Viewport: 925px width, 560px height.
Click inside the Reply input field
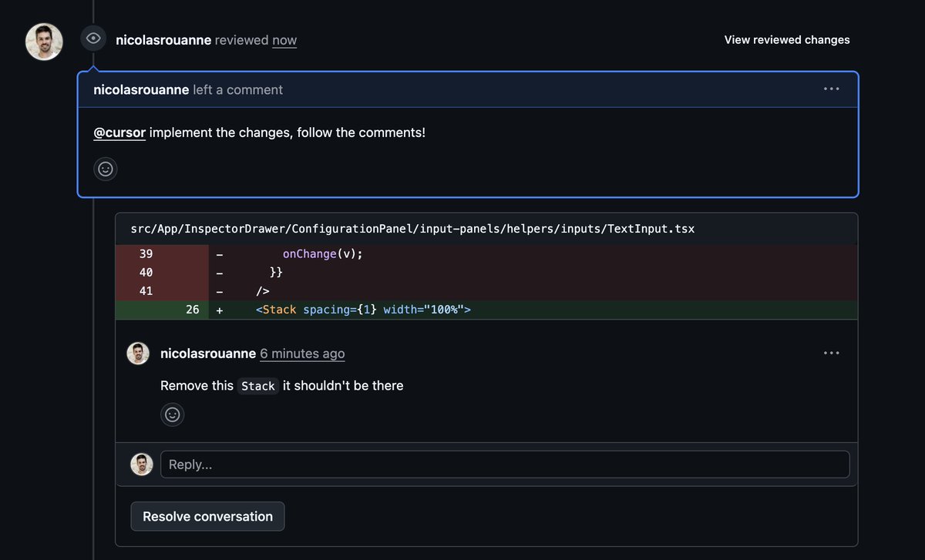coord(501,464)
